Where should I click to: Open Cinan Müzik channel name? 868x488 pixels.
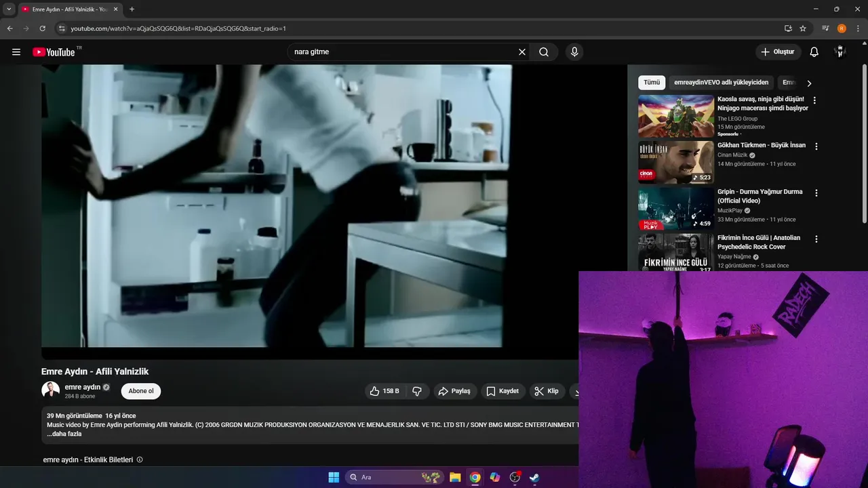(732, 155)
